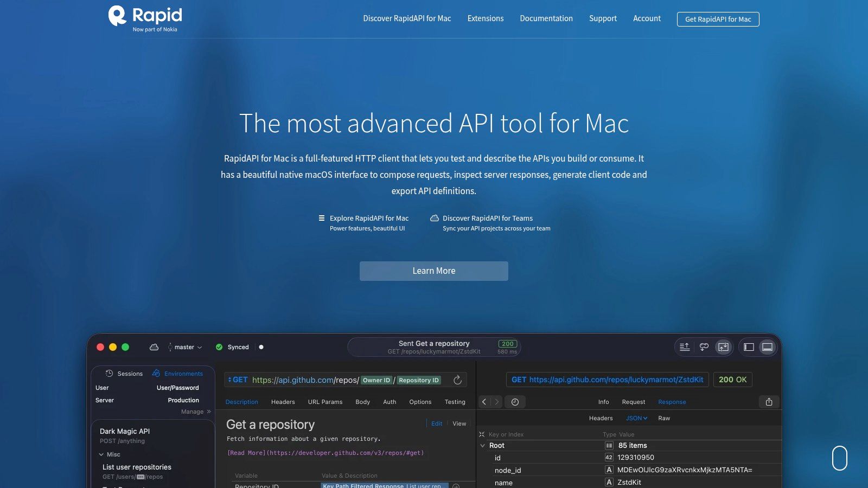Open the master branch dropdown

click(184, 346)
